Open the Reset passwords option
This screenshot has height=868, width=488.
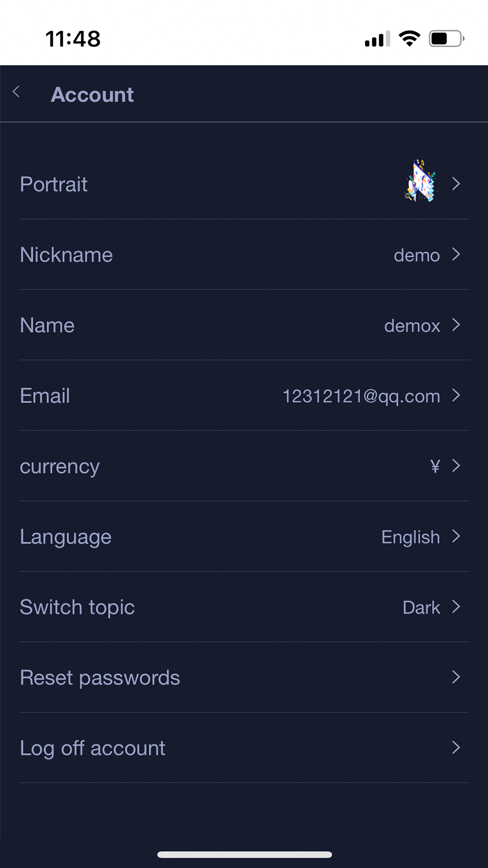pos(100,678)
